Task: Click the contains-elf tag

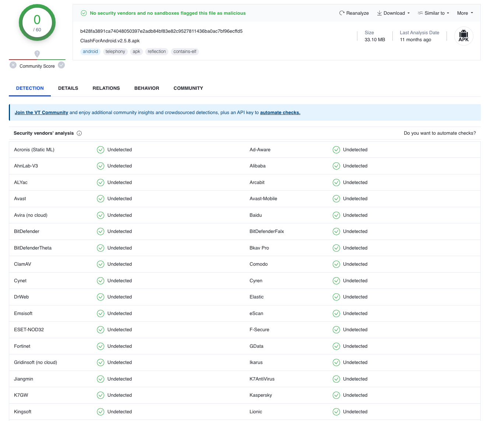Action: pos(185,52)
